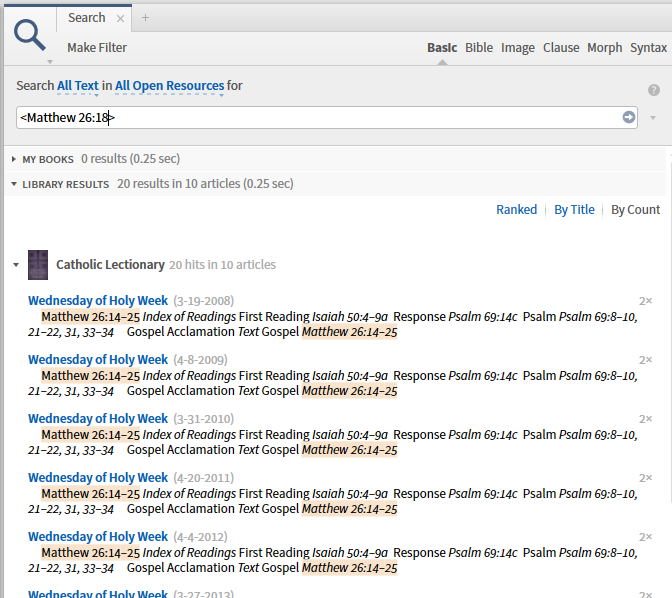Click '20 hits in 10 articles' count text
Image resolution: width=672 pixels, height=598 pixels.
click(x=222, y=265)
